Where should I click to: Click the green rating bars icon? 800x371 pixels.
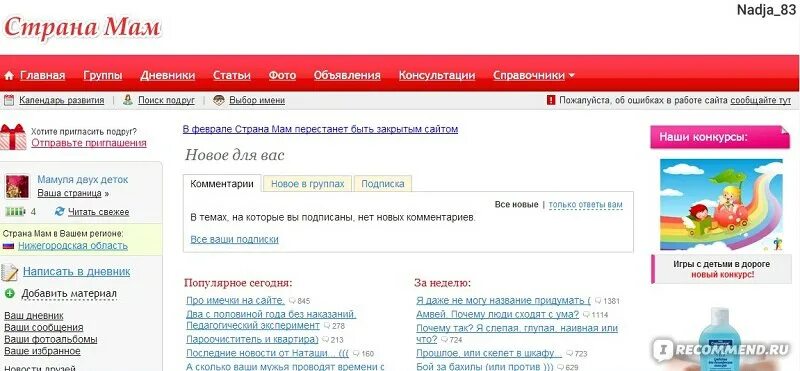(15, 211)
